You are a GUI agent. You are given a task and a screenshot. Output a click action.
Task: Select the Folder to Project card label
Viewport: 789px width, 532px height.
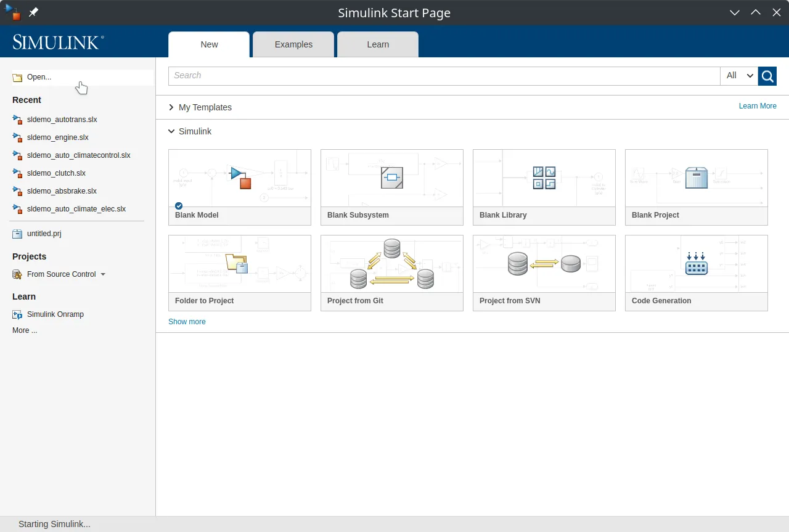204,301
